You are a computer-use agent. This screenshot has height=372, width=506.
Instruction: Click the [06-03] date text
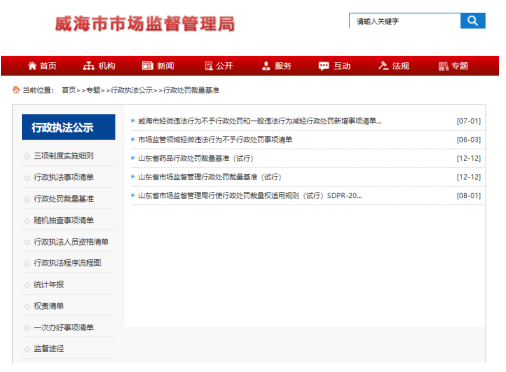[x=469, y=140]
